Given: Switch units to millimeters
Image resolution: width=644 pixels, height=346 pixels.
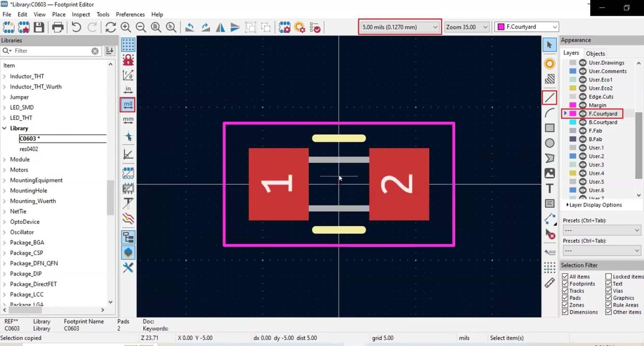Looking at the screenshot, I should 128,120.
